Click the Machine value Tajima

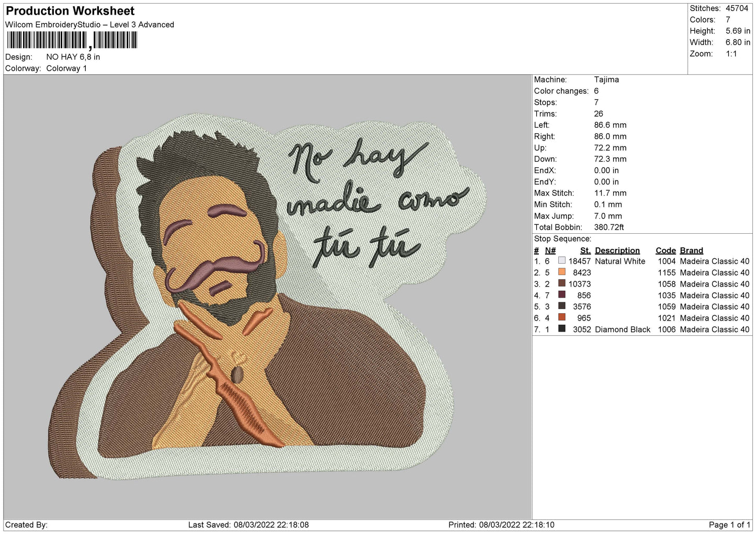click(x=606, y=79)
